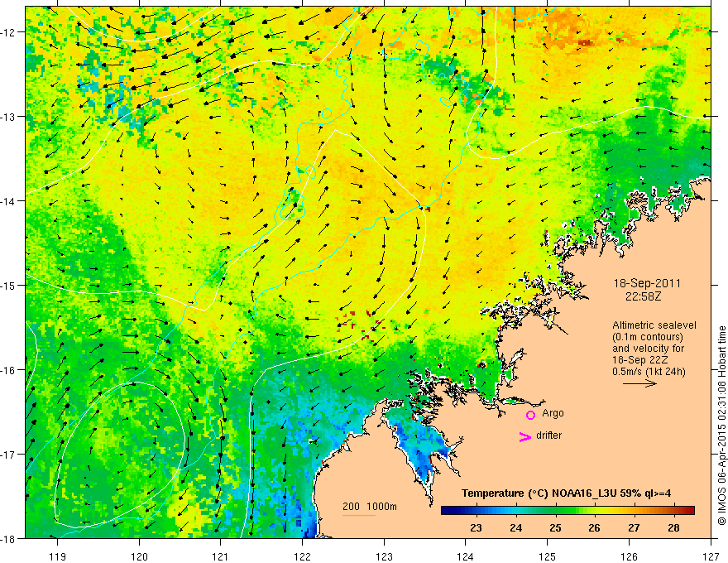Click latitude axis label -14
This screenshot has width=728, height=563.
9,201
